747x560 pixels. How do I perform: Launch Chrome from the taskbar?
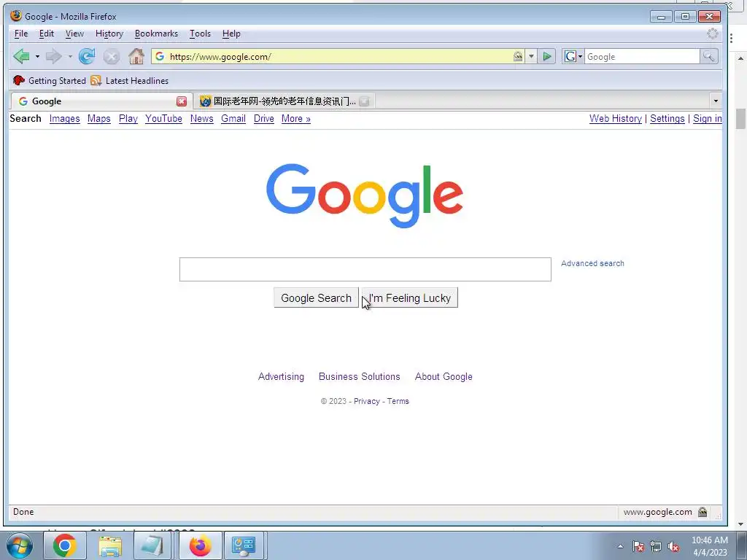click(65, 545)
